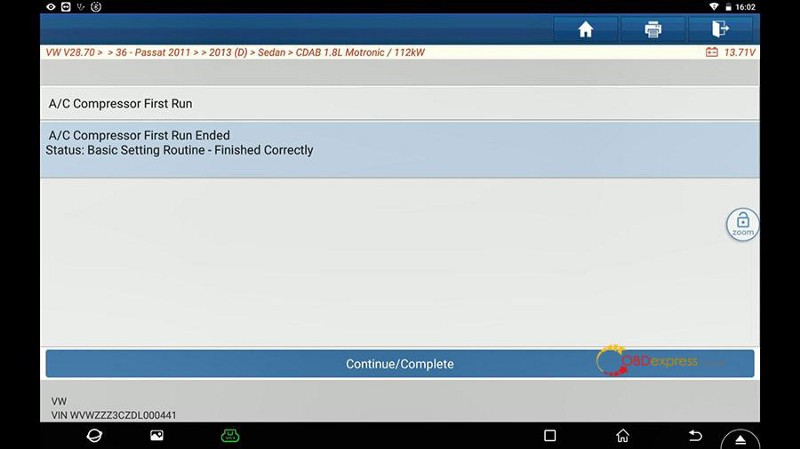Expand the bottom-right up-arrow panel button
Viewport: 800px width, 449px height.
740,439
